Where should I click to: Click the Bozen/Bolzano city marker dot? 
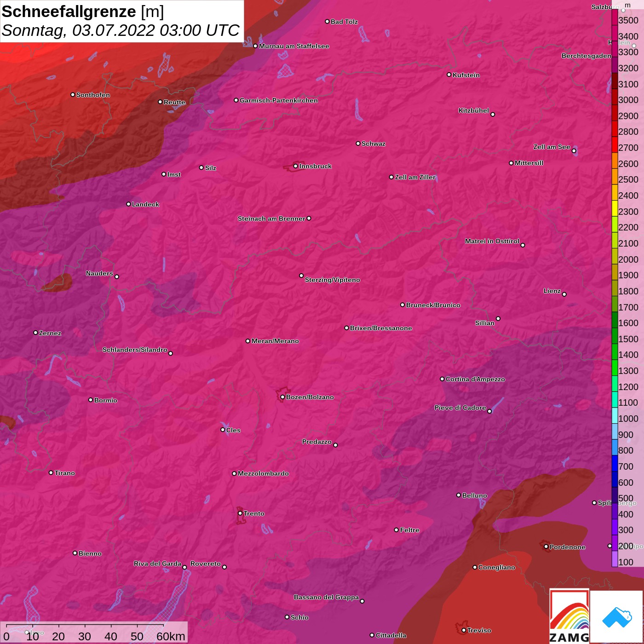[x=282, y=397]
